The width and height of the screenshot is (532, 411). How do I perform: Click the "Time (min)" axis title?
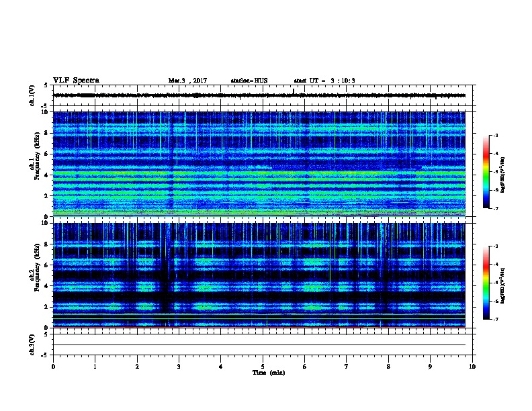pyautogui.click(x=269, y=373)
